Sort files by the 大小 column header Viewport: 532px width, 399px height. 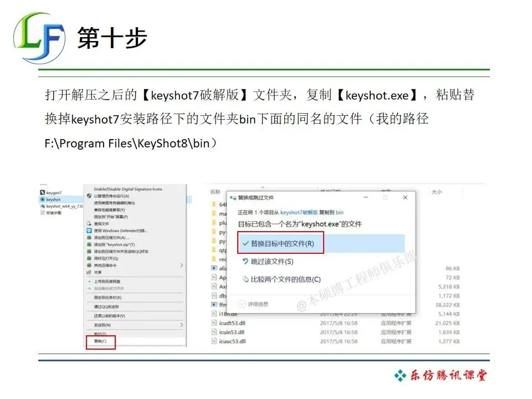pos(436,192)
